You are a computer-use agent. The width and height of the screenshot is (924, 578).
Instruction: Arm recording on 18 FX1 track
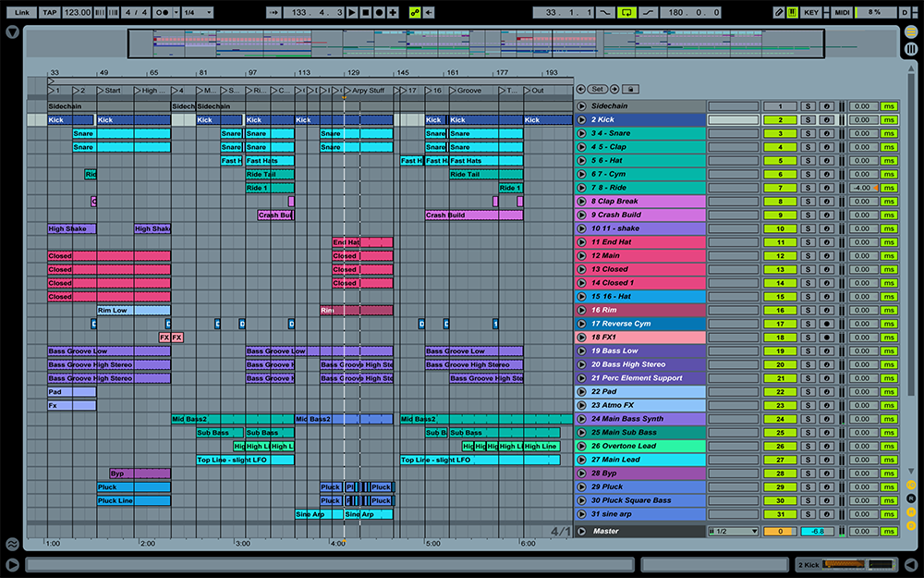[x=827, y=338]
